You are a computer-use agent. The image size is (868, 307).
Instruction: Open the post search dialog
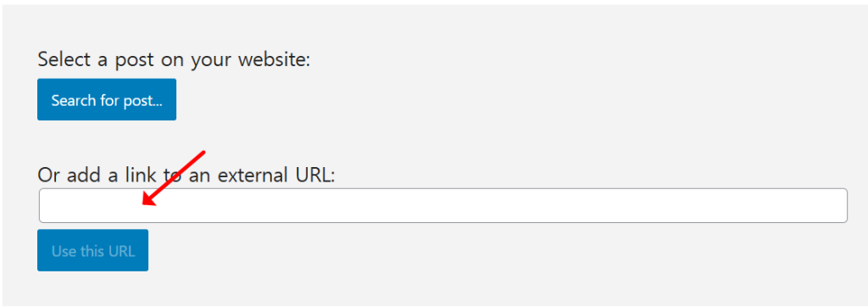[107, 99]
